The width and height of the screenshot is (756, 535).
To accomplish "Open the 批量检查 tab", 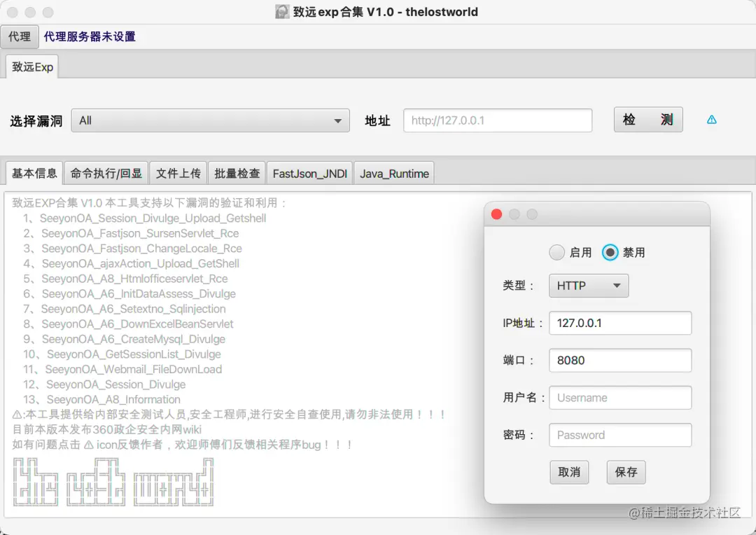I will pos(237,172).
